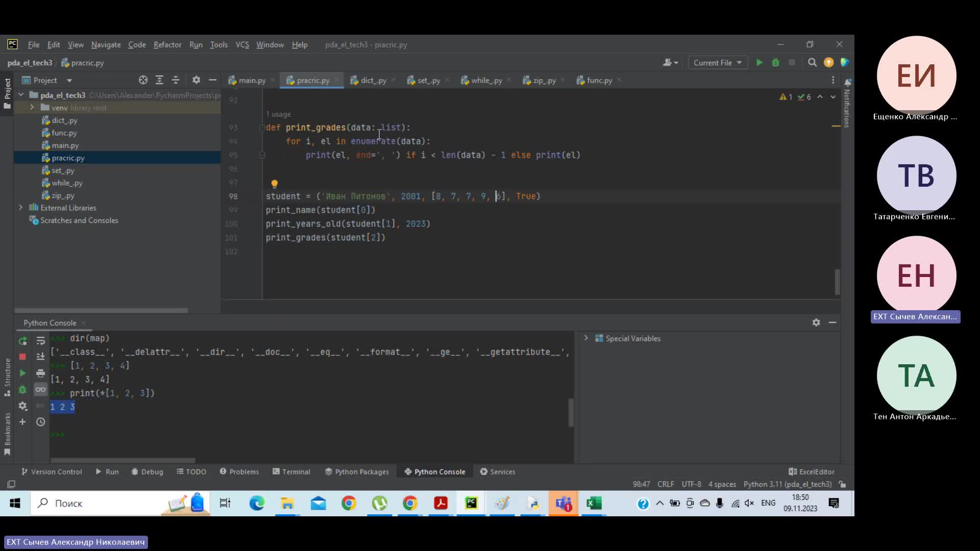
Task: Open Scratches and Consoles node
Action: (x=79, y=220)
